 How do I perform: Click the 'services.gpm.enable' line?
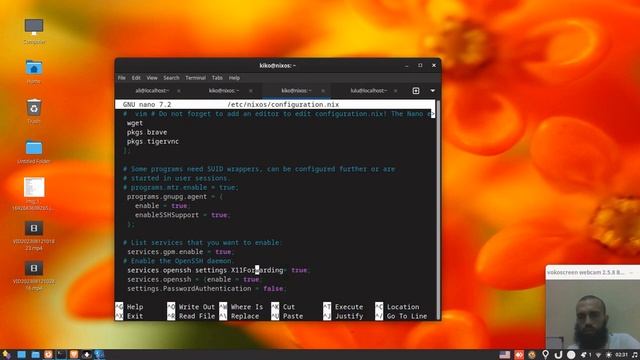(181, 251)
